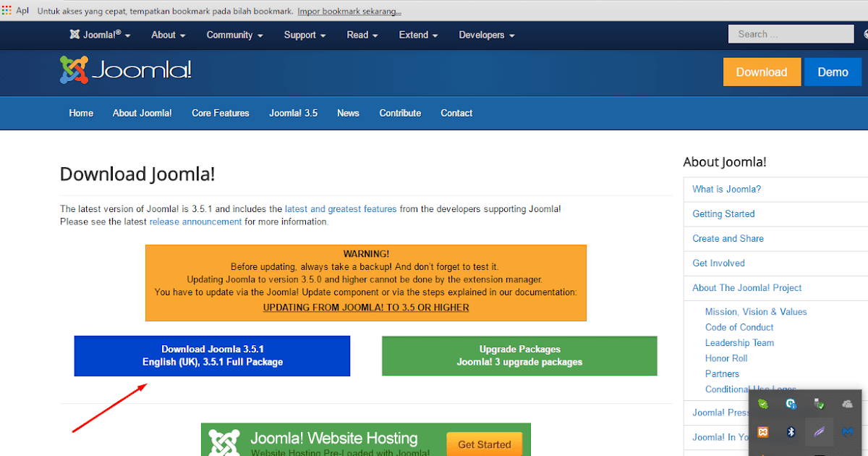Click the purple feather tray icon
This screenshot has width=868, height=456.
(820, 432)
